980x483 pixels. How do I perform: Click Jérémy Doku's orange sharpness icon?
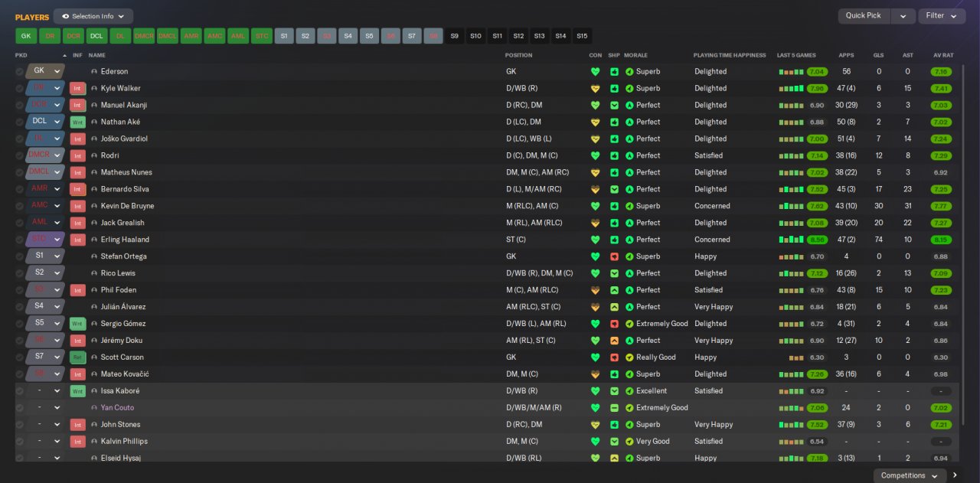[614, 341]
